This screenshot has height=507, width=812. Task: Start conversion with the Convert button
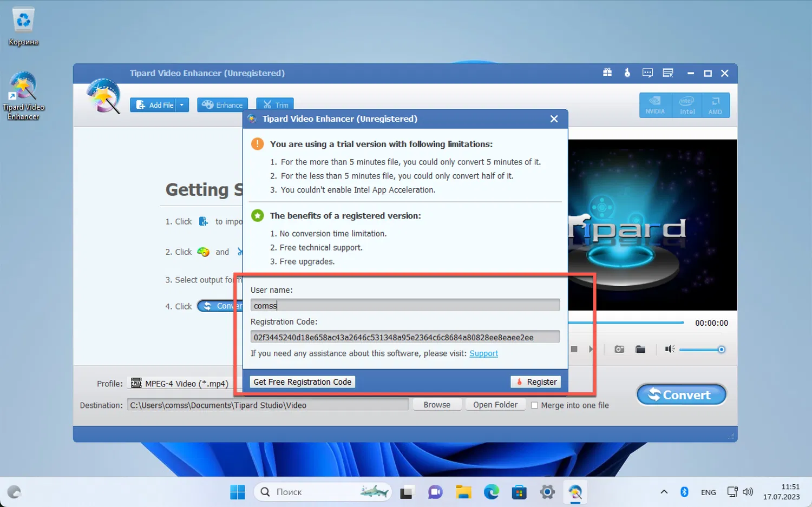(x=682, y=394)
